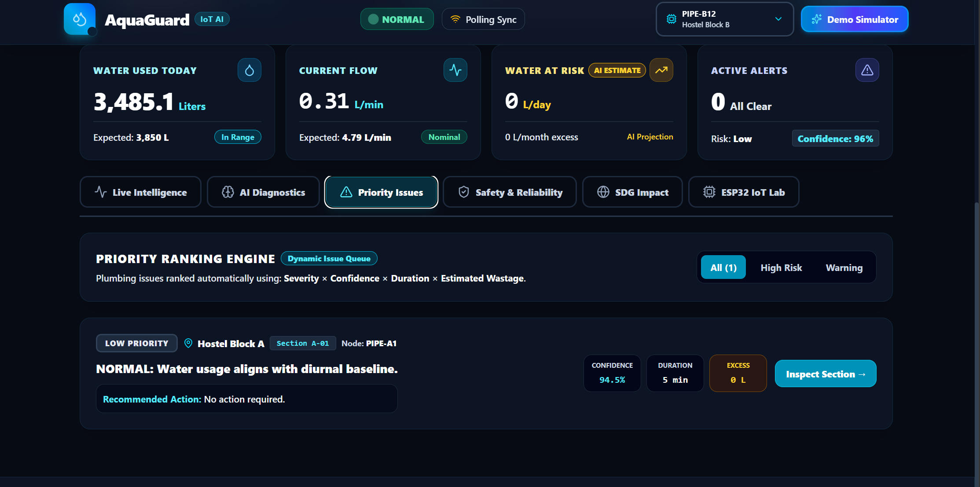Image resolution: width=980 pixels, height=487 pixels.
Task: Click the triangle icon on Priority Issues tab
Action: [x=346, y=192]
